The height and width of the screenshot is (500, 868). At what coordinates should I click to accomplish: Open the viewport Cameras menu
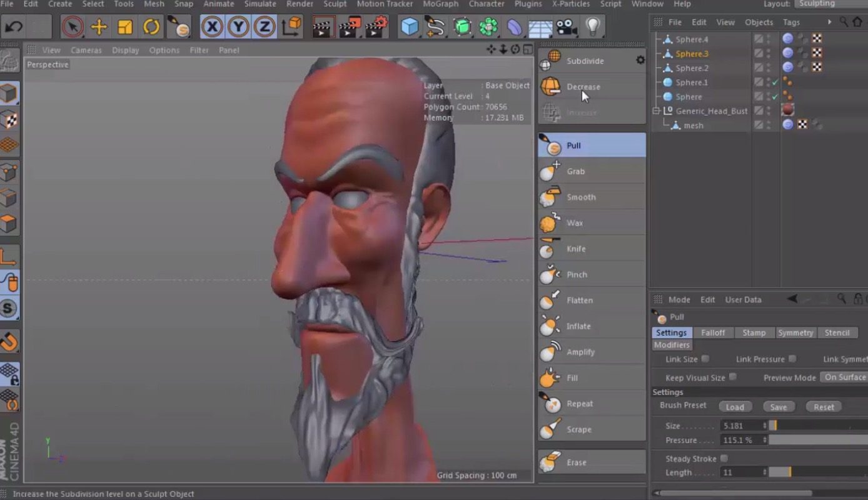86,50
